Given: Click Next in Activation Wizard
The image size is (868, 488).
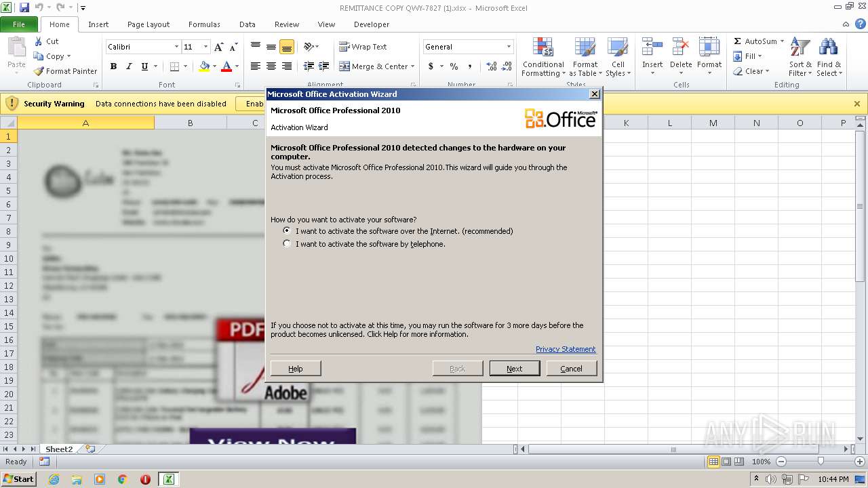Looking at the screenshot, I should (x=515, y=368).
